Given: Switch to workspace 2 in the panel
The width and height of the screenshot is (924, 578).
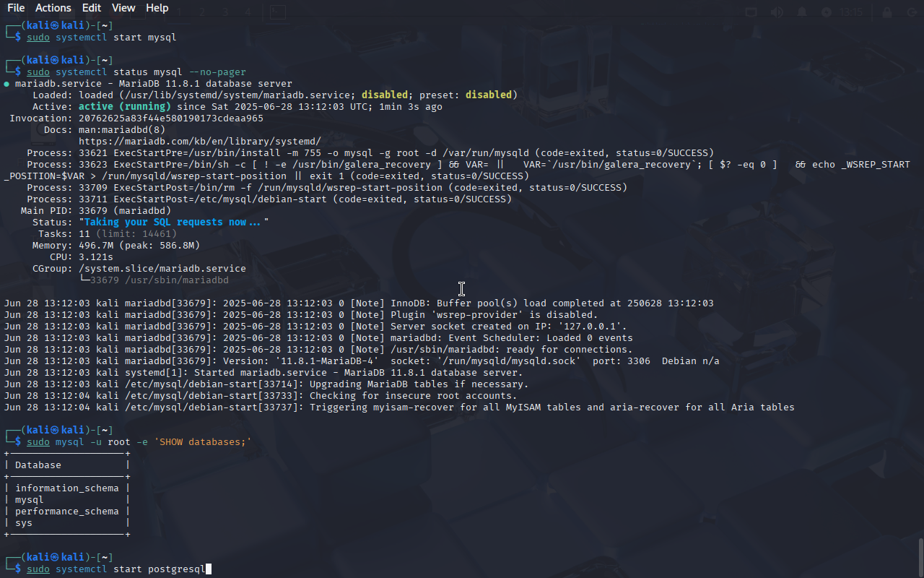Looking at the screenshot, I should coord(203,12).
